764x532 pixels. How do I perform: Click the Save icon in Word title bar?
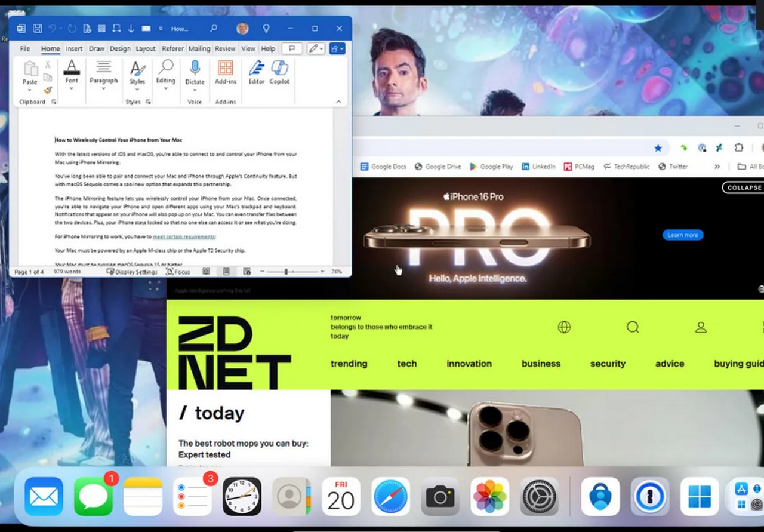pos(38,29)
